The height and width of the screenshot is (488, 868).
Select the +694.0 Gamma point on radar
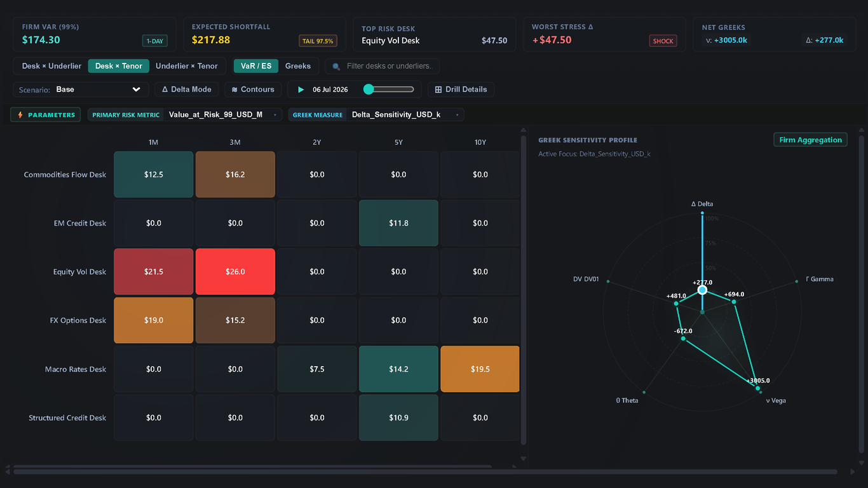[735, 302]
